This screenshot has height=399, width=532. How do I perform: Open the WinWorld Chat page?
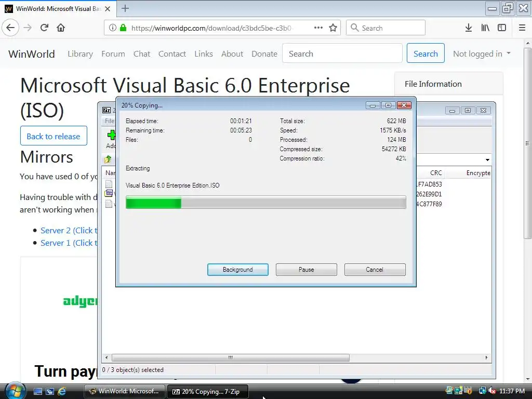[141, 54]
